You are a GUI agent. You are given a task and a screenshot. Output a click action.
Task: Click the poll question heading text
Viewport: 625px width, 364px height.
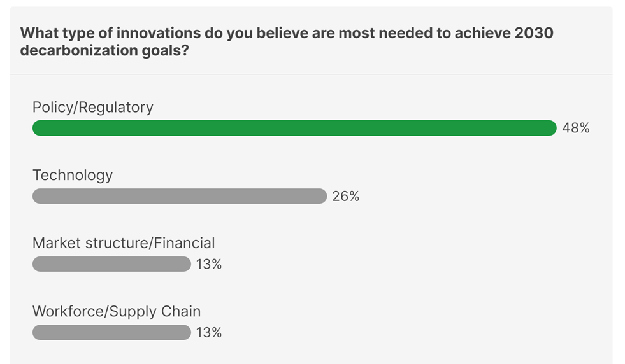(x=287, y=41)
